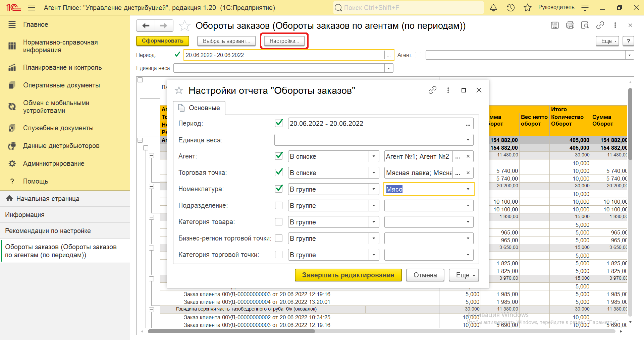The height and width of the screenshot is (340, 644).
Task: Open the Номенклатура comparison type dropdown
Action: pos(374,189)
